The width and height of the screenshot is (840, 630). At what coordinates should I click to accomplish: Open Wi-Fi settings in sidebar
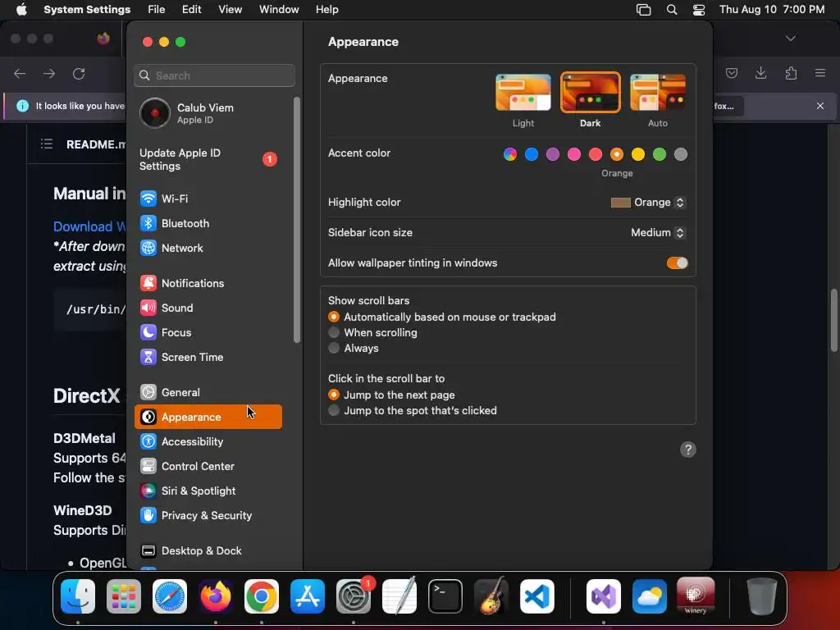(208, 199)
